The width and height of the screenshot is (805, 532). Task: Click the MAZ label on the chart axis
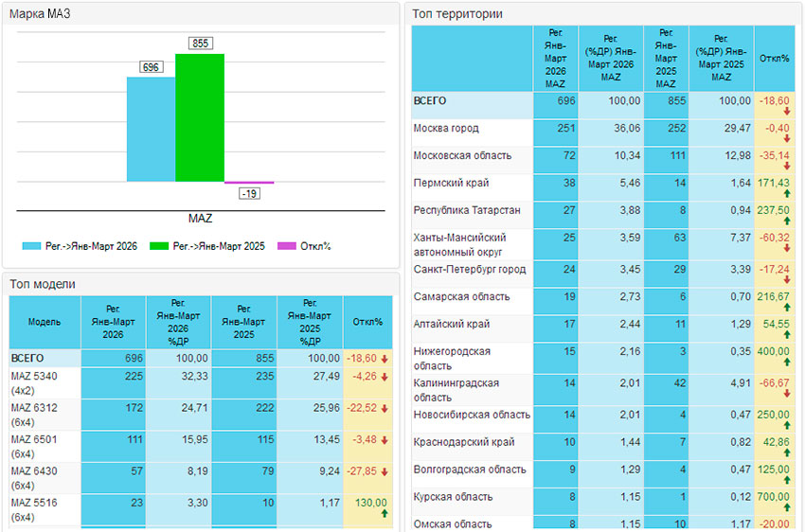pyautogui.click(x=200, y=219)
